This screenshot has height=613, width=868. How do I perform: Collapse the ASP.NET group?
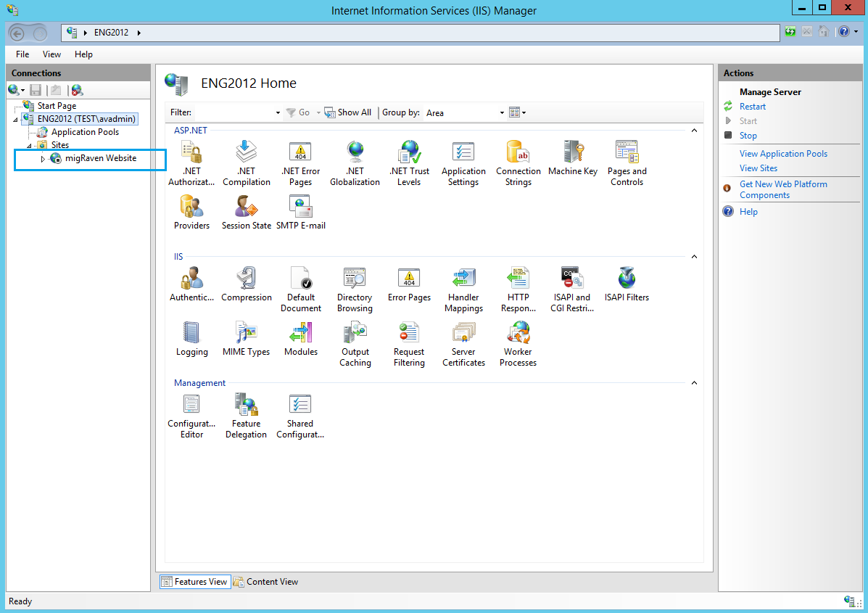click(x=694, y=130)
